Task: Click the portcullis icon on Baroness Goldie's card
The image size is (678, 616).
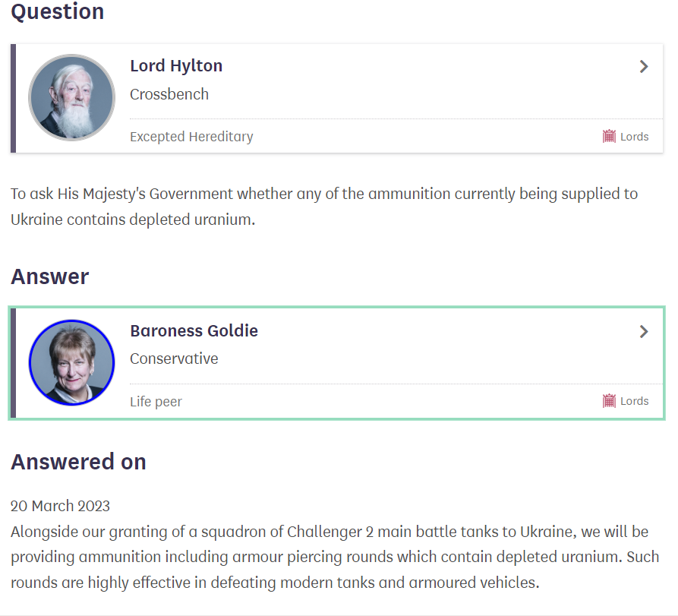Action: (x=609, y=401)
